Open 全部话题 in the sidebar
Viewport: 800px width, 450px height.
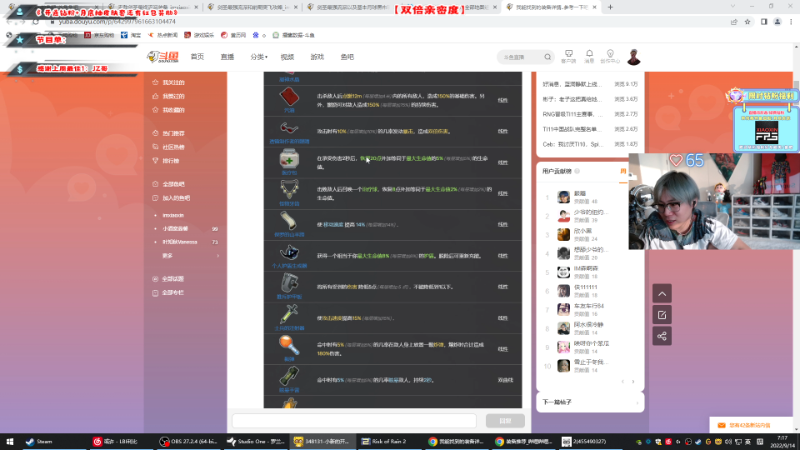click(172, 279)
